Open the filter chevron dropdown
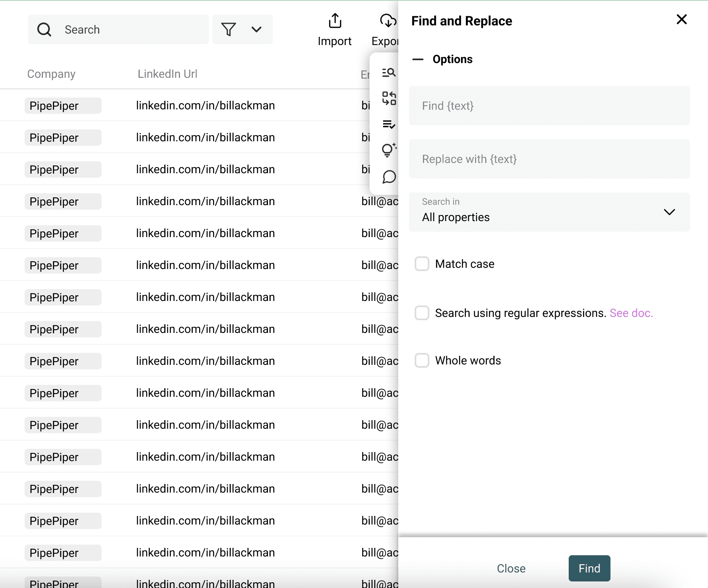The width and height of the screenshot is (708, 588). click(256, 29)
